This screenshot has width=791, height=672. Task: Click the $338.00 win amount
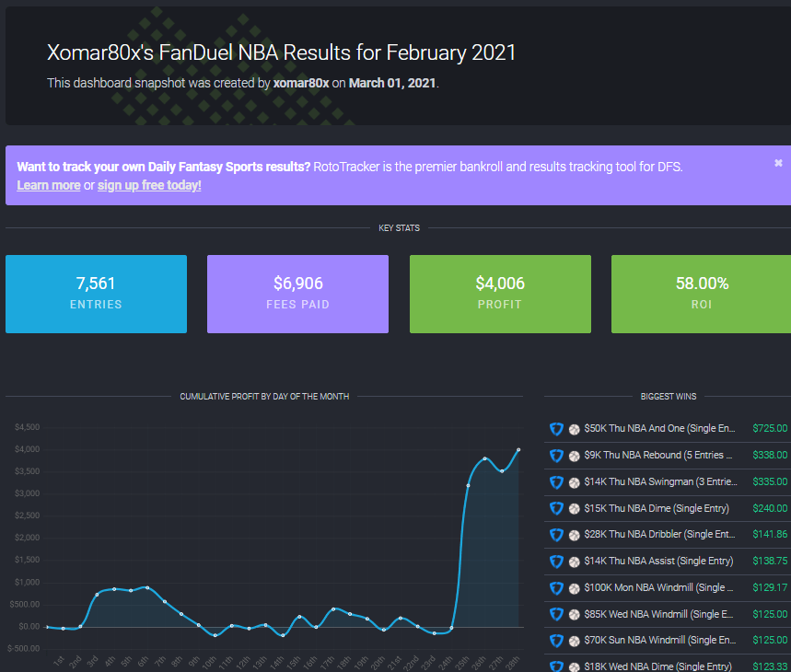(770, 456)
